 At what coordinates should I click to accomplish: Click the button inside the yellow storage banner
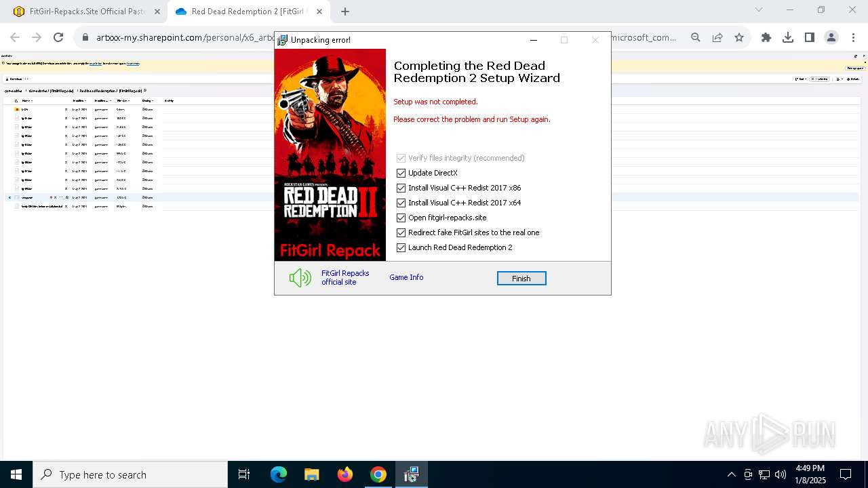pyautogui.click(x=855, y=68)
